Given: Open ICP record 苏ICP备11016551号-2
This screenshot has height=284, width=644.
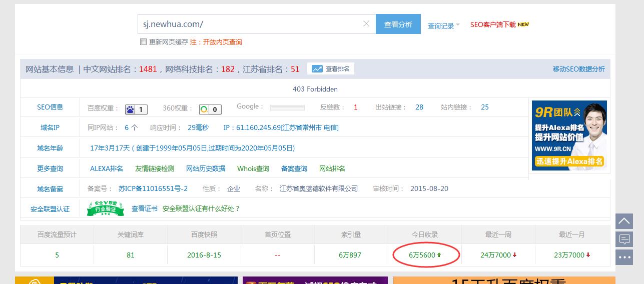Looking at the screenshot, I should tap(153, 188).
